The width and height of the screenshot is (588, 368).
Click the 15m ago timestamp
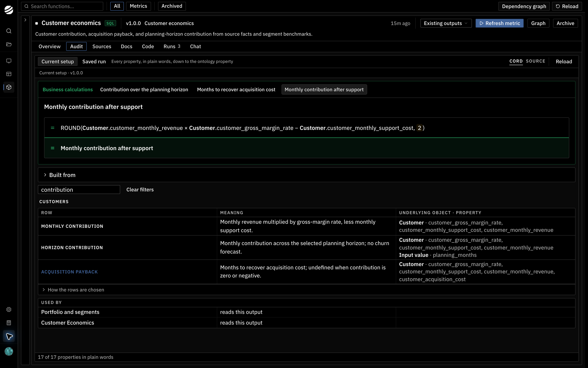[x=400, y=23]
